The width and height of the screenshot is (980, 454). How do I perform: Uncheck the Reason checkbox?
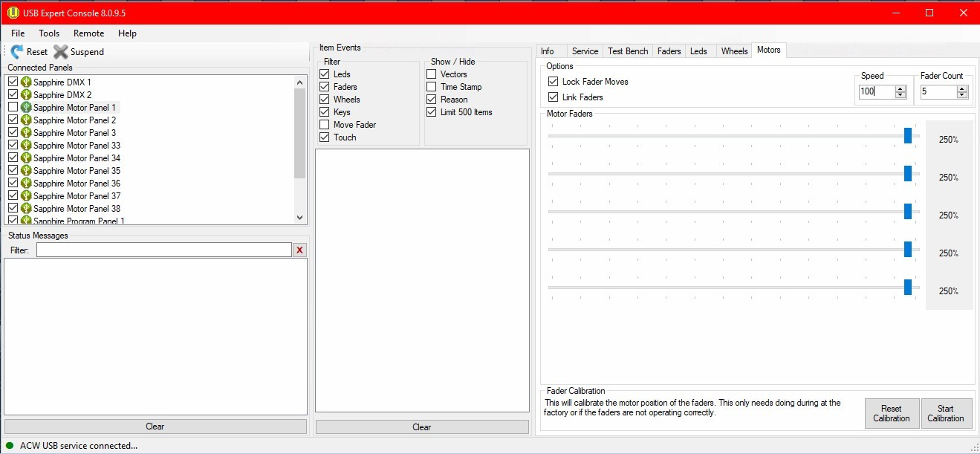[432, 100]
